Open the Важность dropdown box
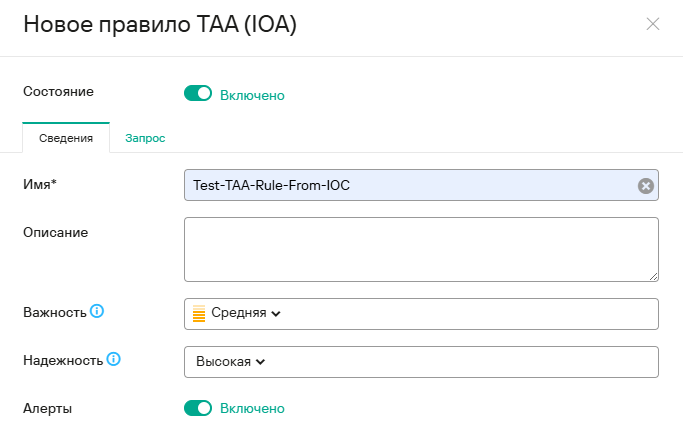The image size is (683, 442). point(421,314)
